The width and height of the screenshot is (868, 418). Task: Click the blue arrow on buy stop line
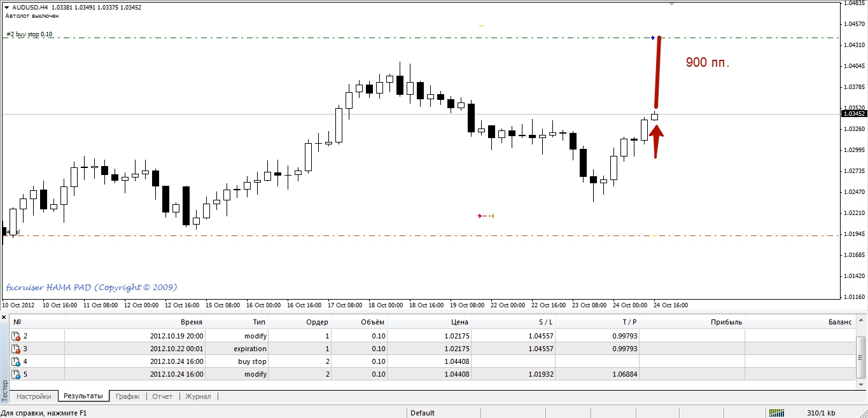coord(653,38)
